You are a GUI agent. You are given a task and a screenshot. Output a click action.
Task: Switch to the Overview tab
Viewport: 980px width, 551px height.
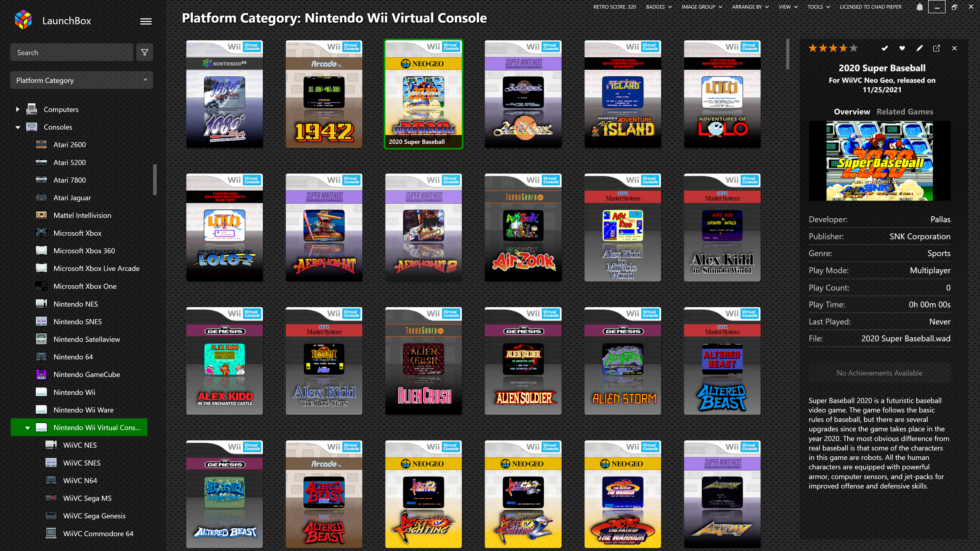click(852, 111)
